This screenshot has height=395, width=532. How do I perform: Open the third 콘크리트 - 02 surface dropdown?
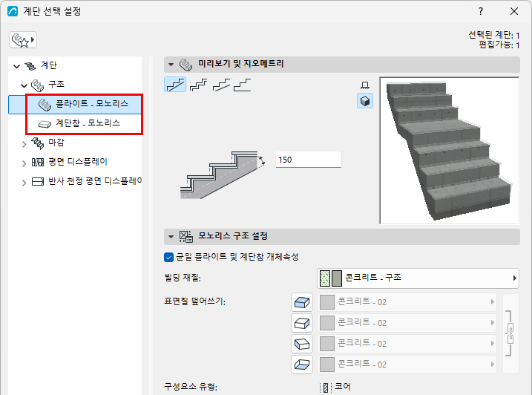407,344
